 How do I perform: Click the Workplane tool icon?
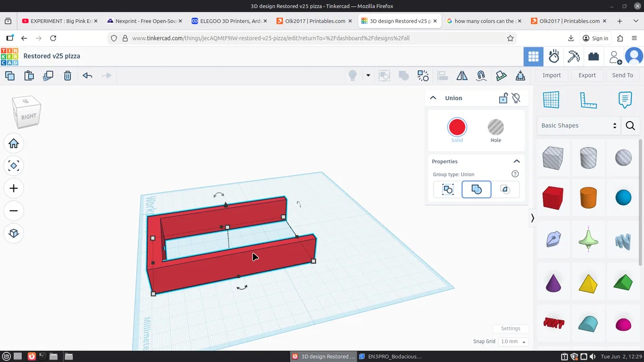click(x=551, y=100)
